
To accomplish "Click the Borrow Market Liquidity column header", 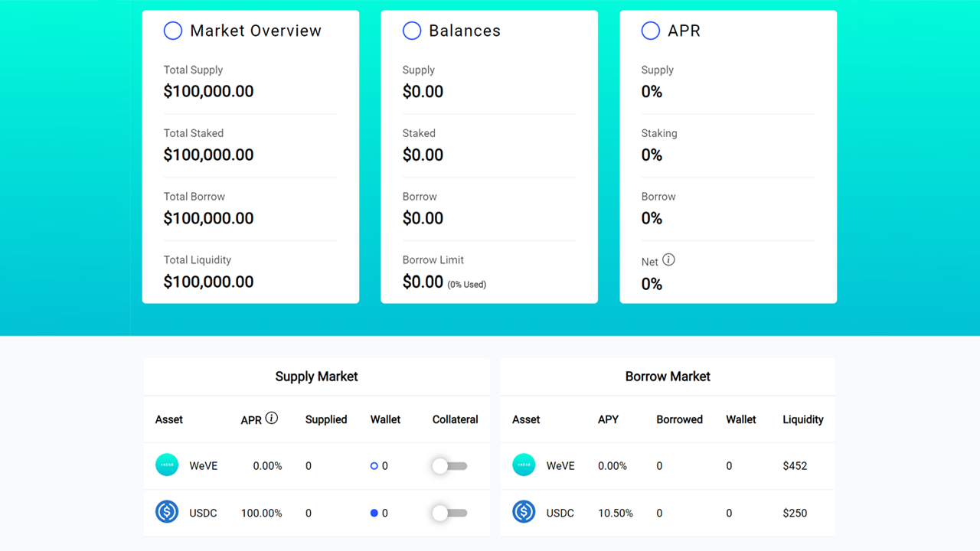I will pyautogui.click(x=802, y=419).
